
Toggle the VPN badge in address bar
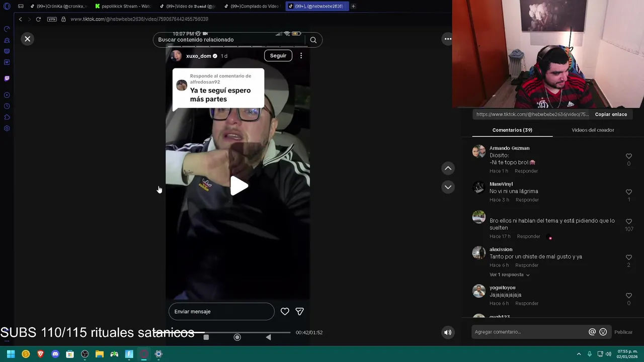tap(52, 19)
